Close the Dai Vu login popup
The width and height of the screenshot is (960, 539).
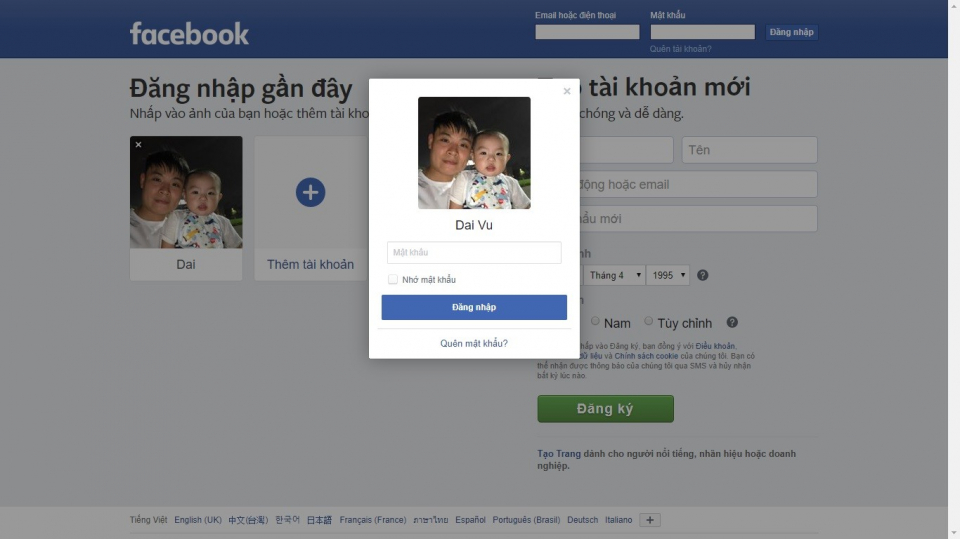click(x=567, y=91)
